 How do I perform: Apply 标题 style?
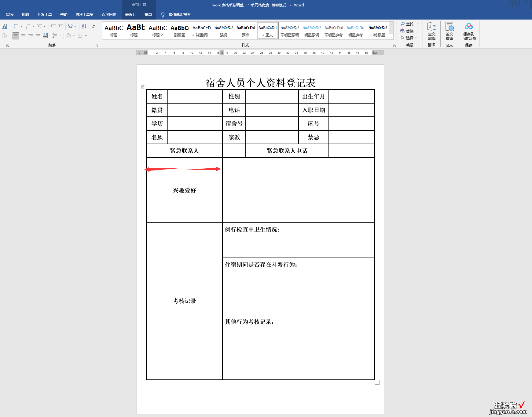click(114, 31)
